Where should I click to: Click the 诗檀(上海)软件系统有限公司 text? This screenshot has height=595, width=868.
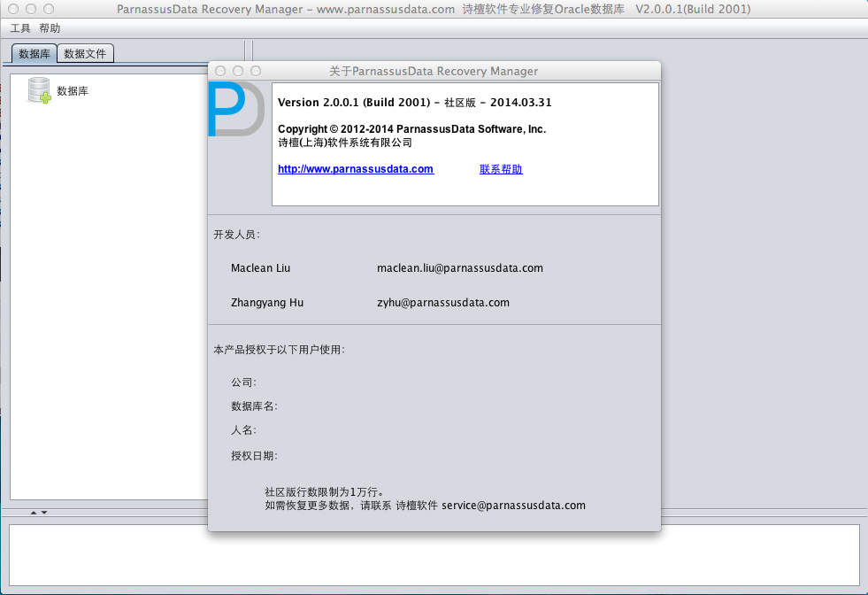coord(345,143)
